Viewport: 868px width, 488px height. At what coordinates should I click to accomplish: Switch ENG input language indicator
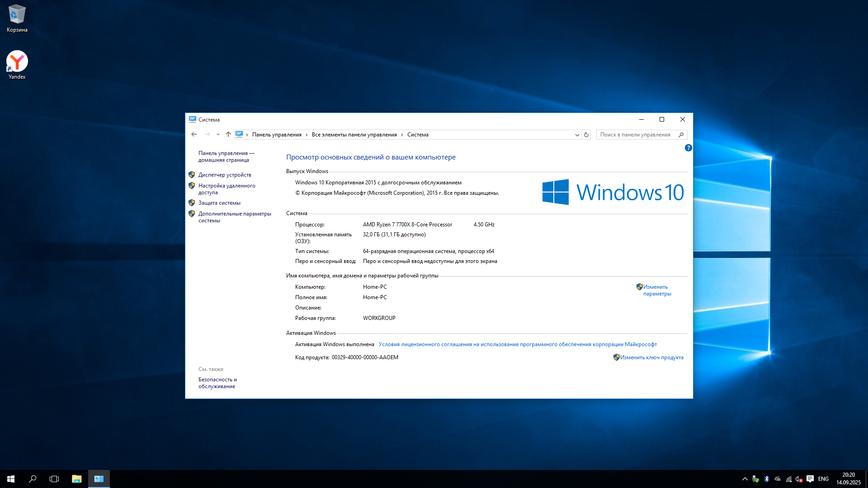coord(823,479)
